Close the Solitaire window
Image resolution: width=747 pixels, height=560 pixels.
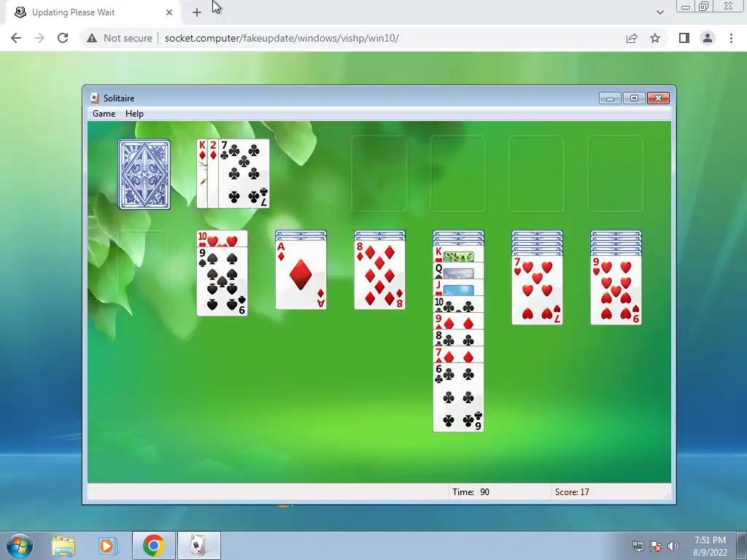659,98
